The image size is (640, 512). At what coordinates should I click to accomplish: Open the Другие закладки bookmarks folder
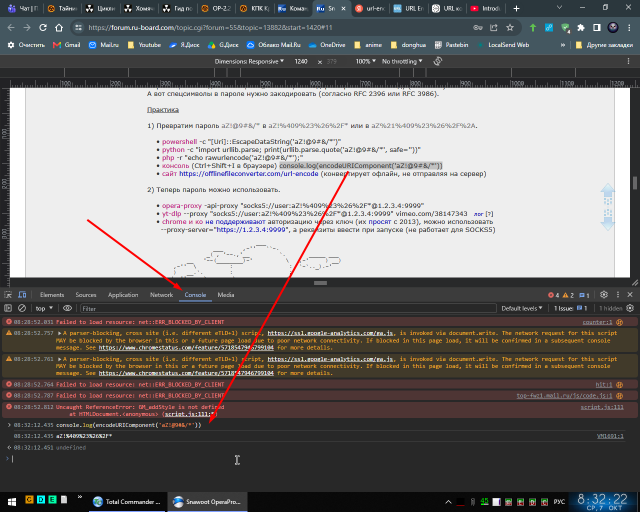click(x=604, y=45)
